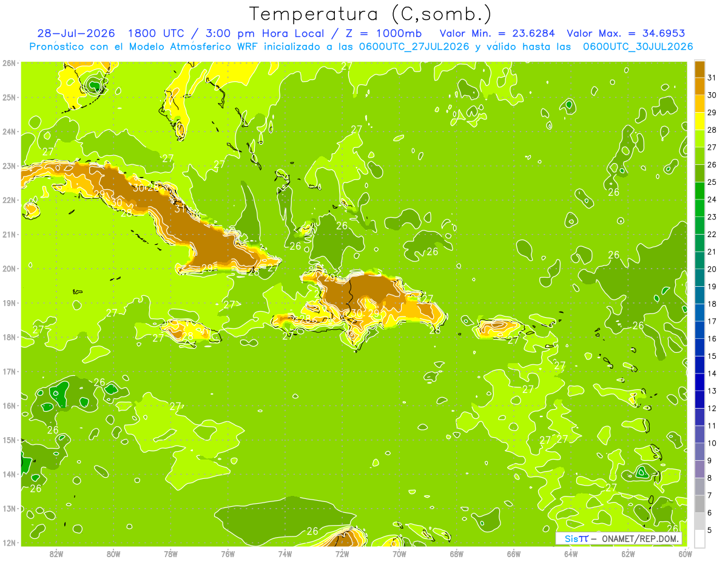
Task: Click the "26N" latitude axis label
Action: click(x=9, y=63)
